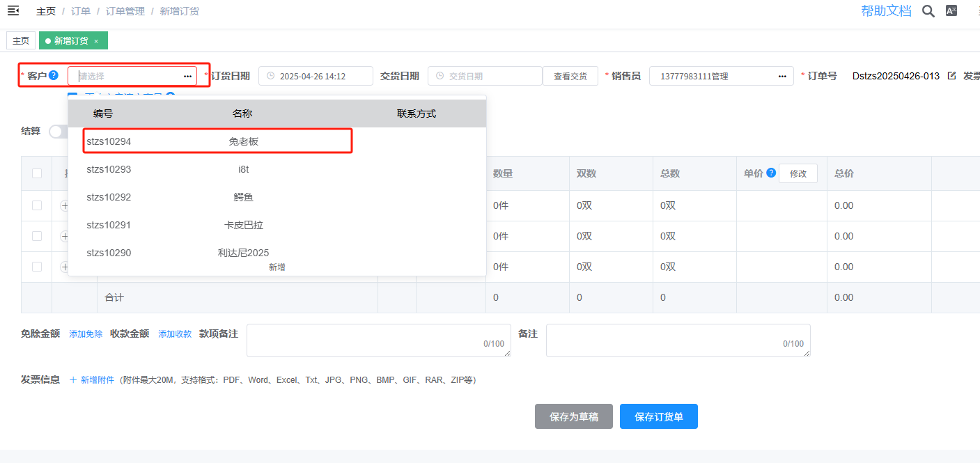Open the search magnifier icon
This screenshot has height=463, width=980.
tap(928, 11)
